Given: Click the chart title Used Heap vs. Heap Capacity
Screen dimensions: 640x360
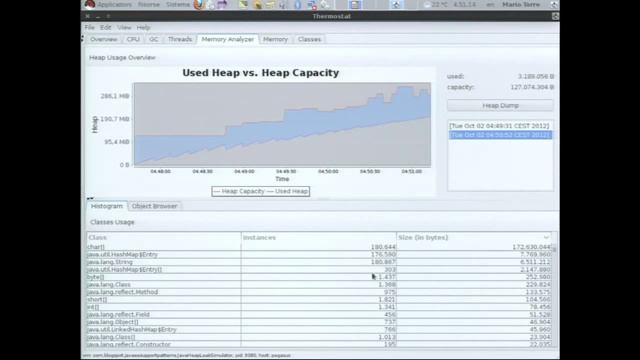Looking at the screenshot, I should coord(260,73).
